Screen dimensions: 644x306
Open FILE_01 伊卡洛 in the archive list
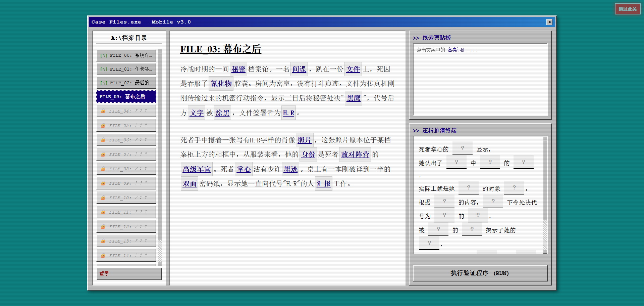[126, 69]
